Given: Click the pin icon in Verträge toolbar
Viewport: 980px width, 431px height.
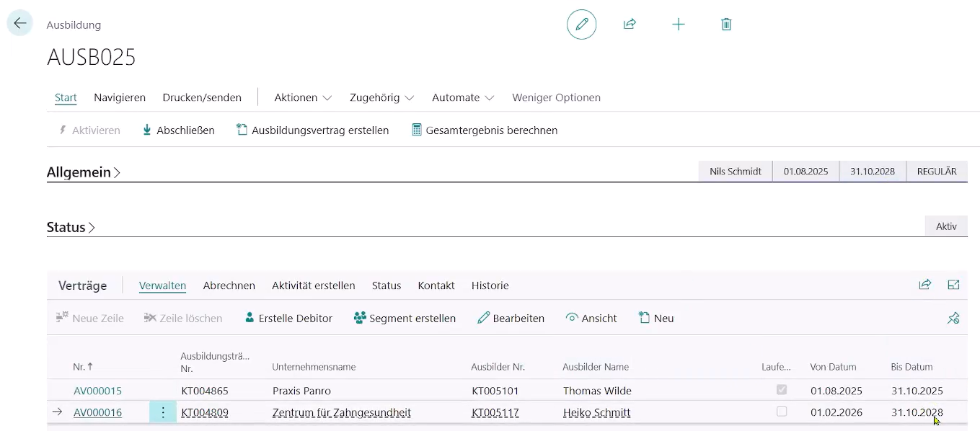Looking at the screenshot, I should pos(953,318).
